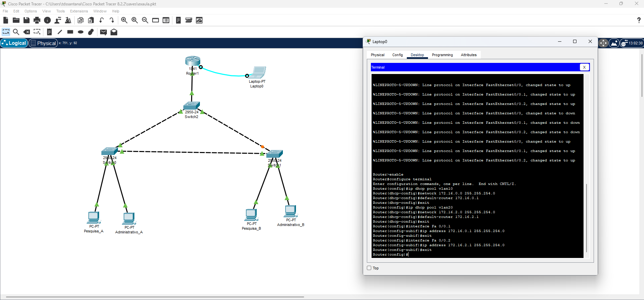Add a Complex PDU with the open envelope
644x300 pixels.
point(114,32)
